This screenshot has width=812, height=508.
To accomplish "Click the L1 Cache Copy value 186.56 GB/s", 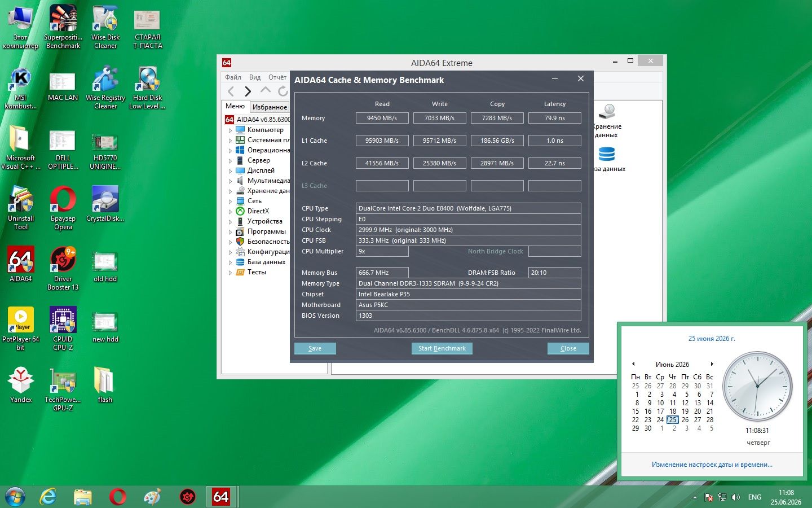I will pyautogui.click(x=497, y=141).
